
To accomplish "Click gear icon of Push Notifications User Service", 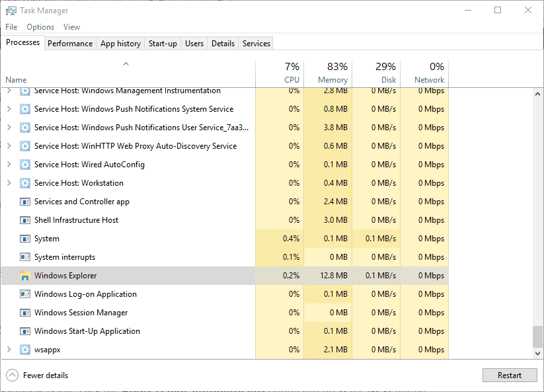I will pos(25,128).
